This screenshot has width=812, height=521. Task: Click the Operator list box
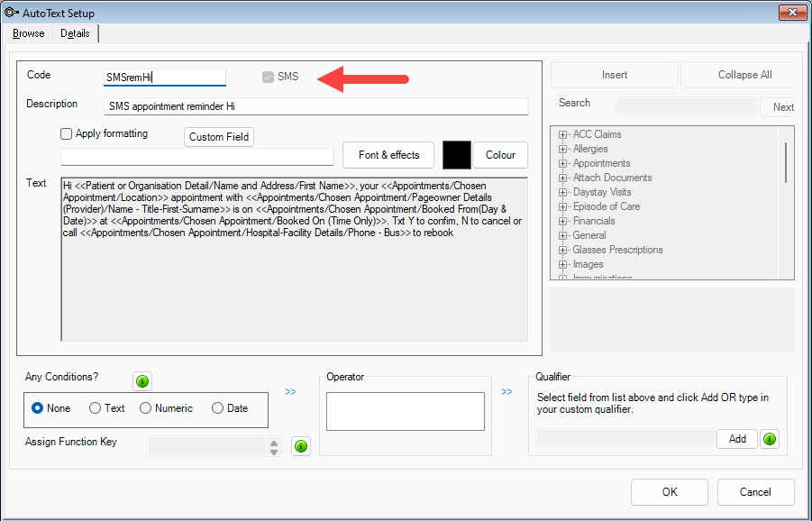click(x=406, y=411)
